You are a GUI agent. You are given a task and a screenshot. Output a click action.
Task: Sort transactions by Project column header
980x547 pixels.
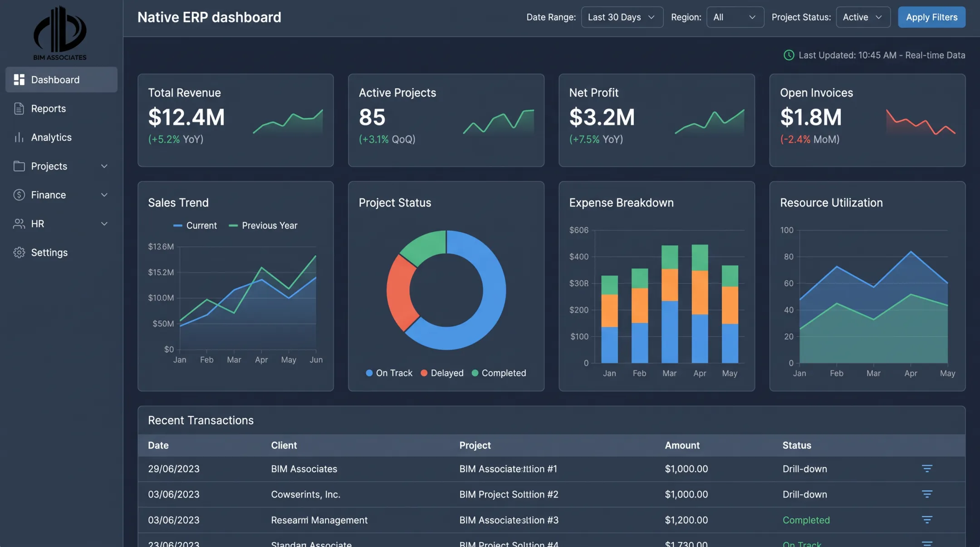pyautogui.click(x=475, y=445)
